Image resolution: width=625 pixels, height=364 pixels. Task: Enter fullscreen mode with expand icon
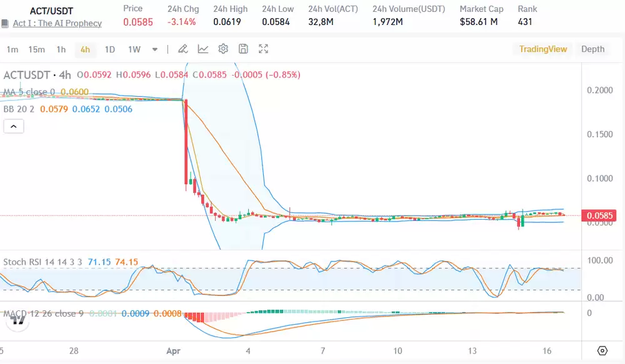point(264,49)
